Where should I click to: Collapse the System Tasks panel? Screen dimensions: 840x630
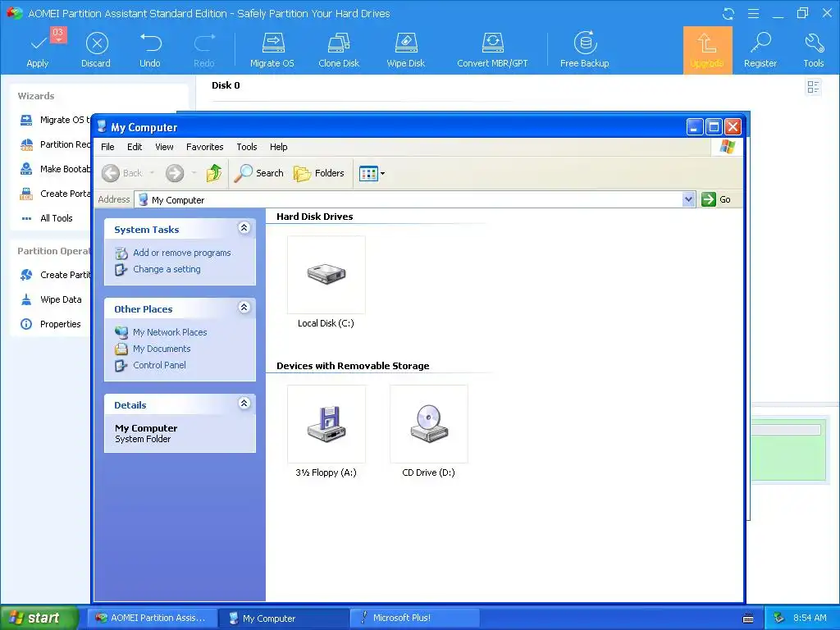[244, 228]
